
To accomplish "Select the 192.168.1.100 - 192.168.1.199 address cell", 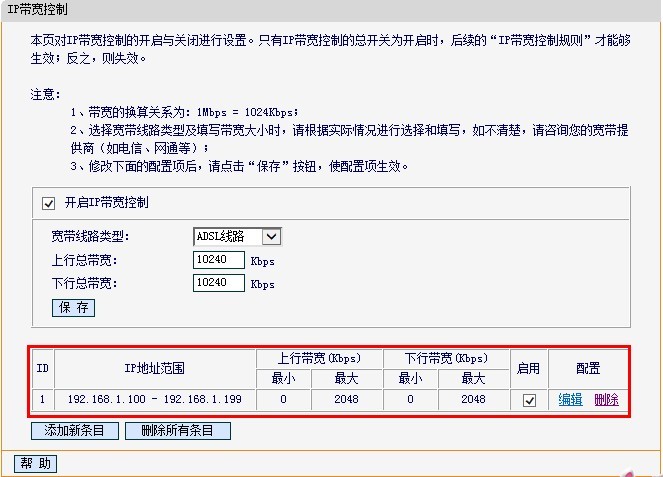I will pos(154,400).
